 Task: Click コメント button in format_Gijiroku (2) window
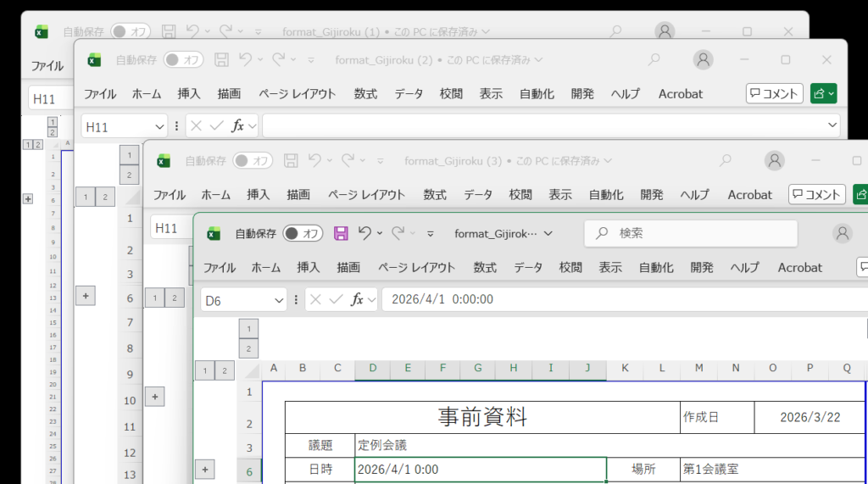point(775,93)
